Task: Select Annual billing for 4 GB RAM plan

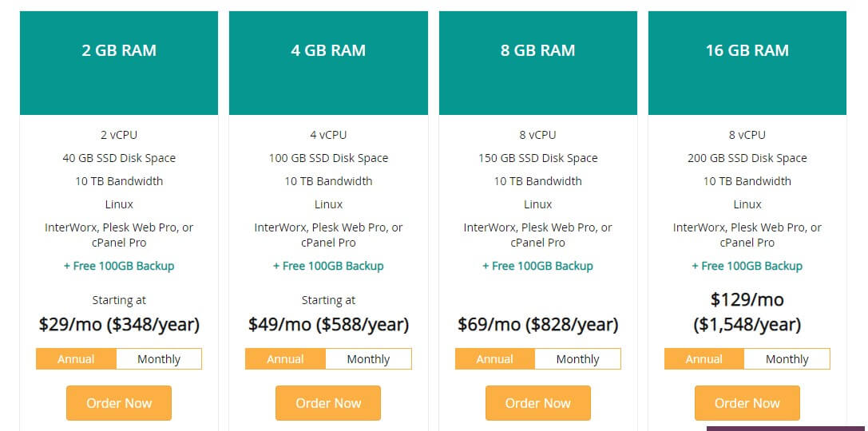Action: click(286, 358)
